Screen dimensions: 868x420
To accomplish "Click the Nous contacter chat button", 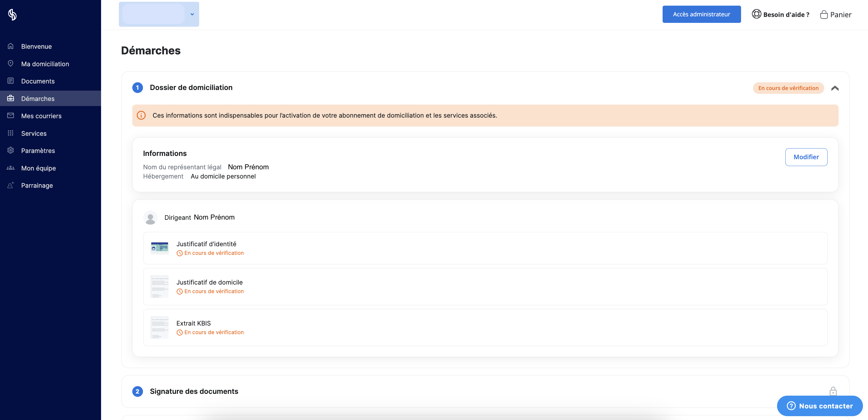I will coord(820,406).
